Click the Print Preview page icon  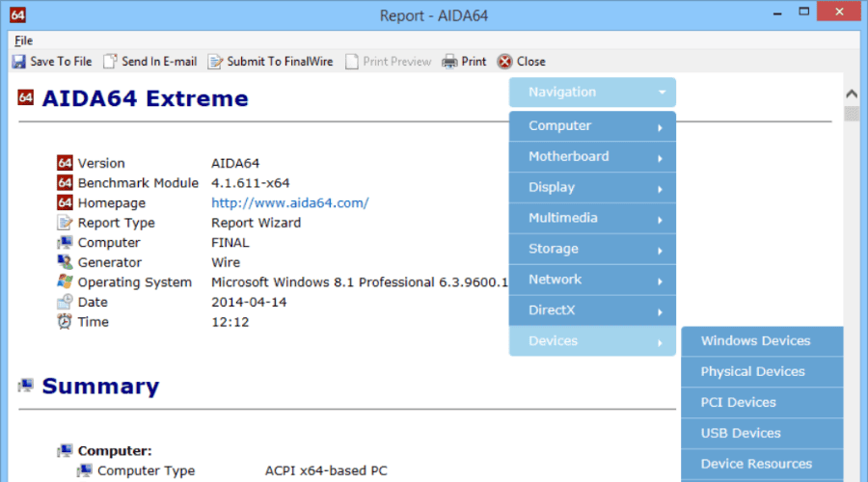(351, 62)
